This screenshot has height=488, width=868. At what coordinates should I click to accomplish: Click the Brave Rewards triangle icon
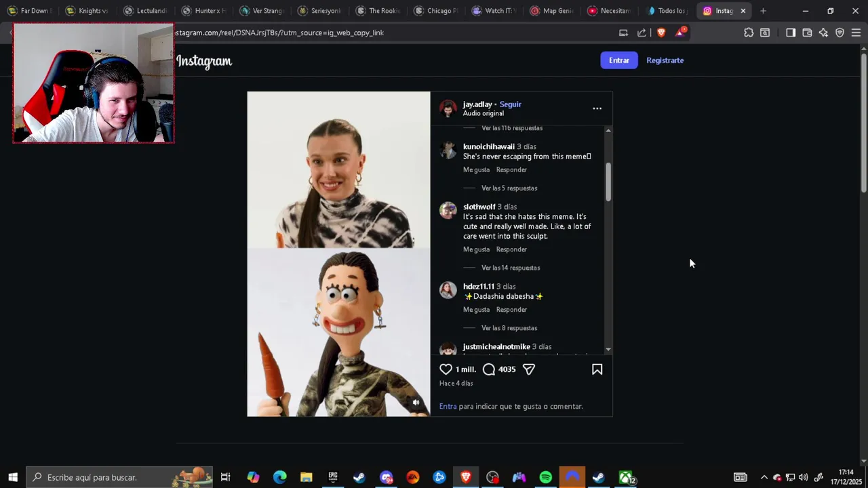coord(680,33)
